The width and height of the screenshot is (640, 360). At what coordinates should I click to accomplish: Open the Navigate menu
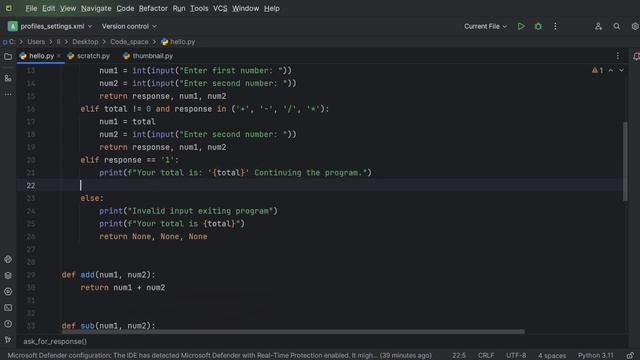[96, 8]
